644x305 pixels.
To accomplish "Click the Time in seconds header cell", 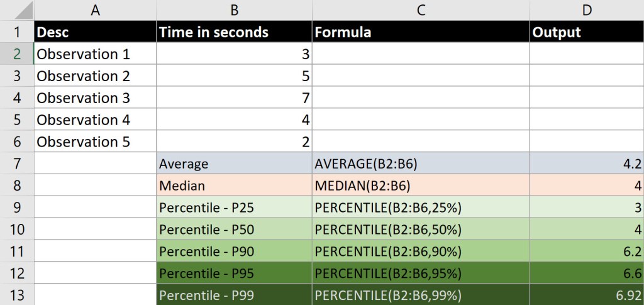I will tap(234, 32).
